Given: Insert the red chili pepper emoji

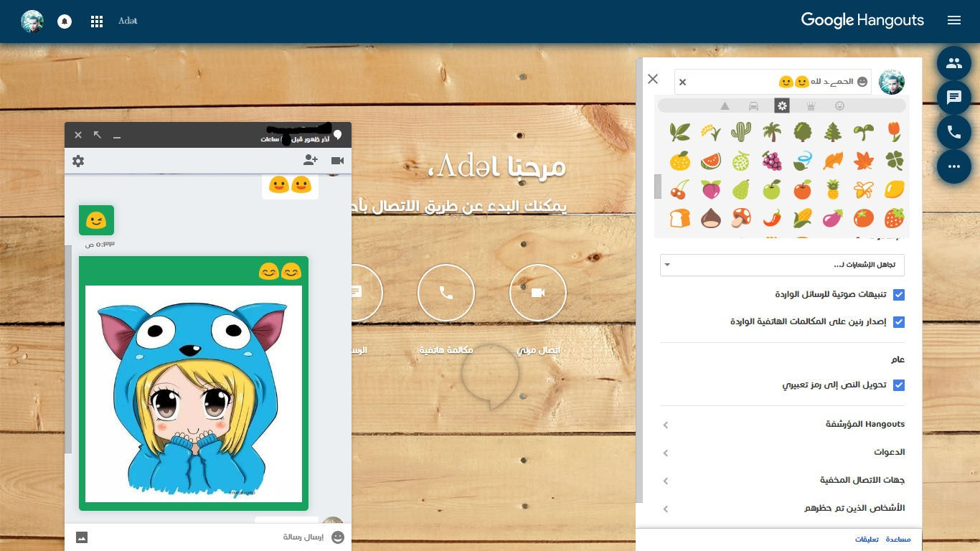Looking at the screenshot, I should click(x=771, y=218).
